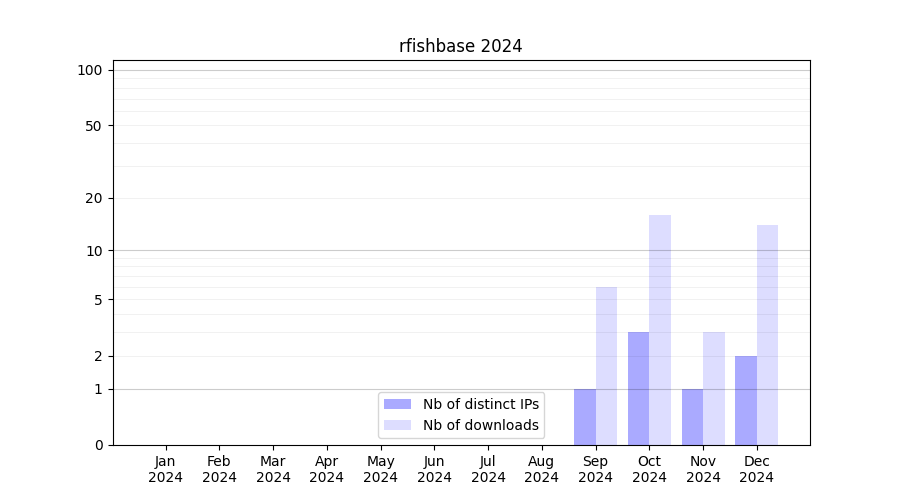Viewport: 900px width, 500px height.
Task: Click the '100' y-axis tick label
Action: [90, 70]
